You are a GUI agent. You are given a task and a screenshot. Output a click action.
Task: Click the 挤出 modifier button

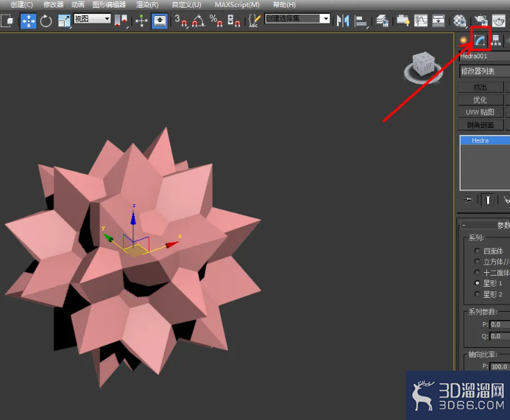480,87
